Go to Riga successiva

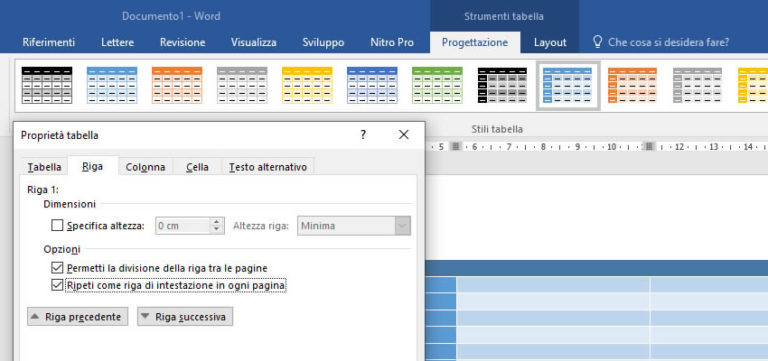tap(185, 317)
